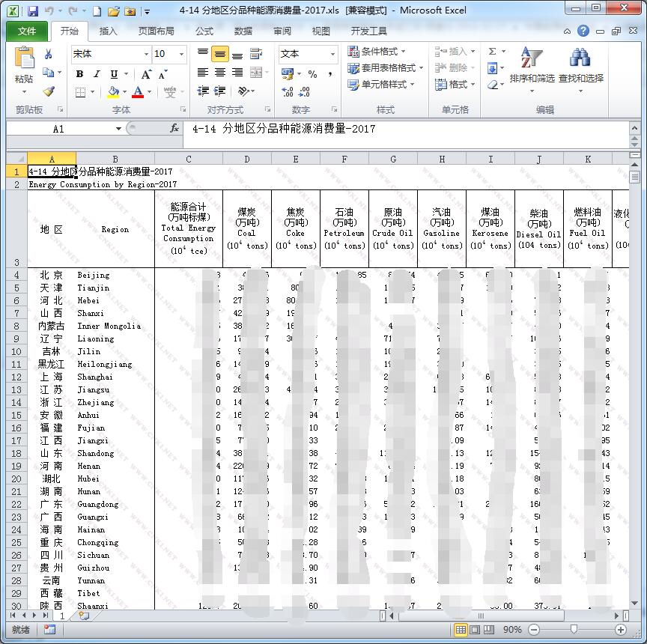This screenshot has width=647, height=644.
Task: Click the AutoSum sigma icon
Action: click(492, 52)
